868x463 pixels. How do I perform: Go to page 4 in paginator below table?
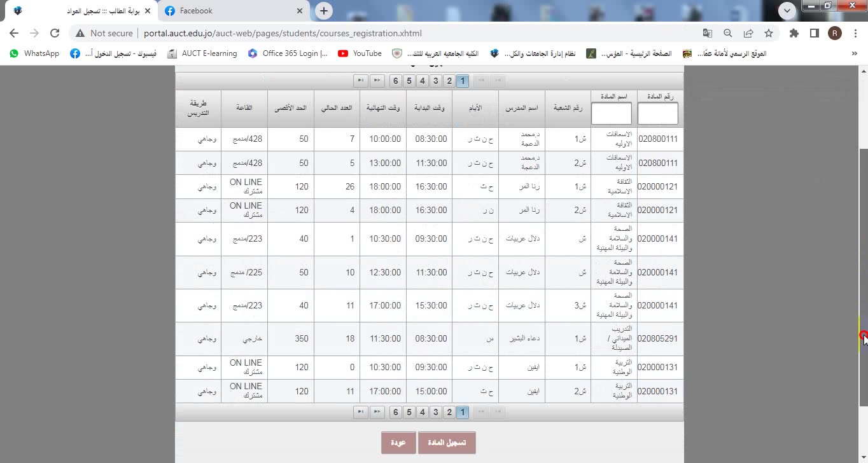point(422,412)
